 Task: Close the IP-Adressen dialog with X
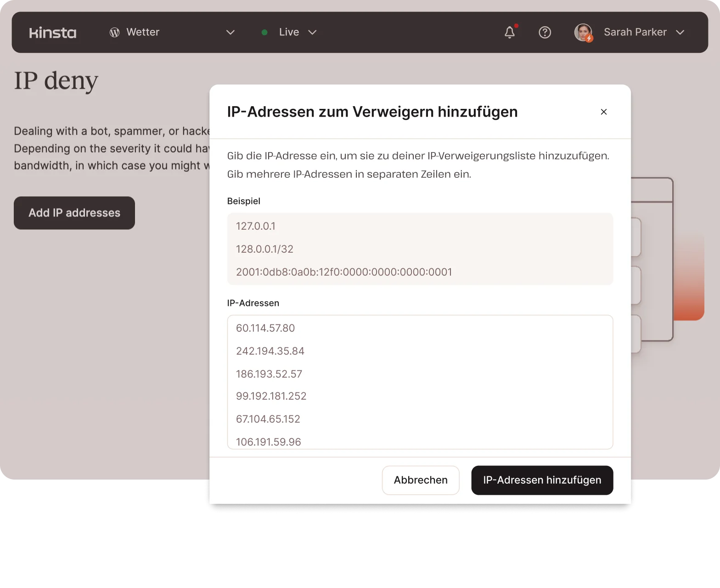[604, 112]
